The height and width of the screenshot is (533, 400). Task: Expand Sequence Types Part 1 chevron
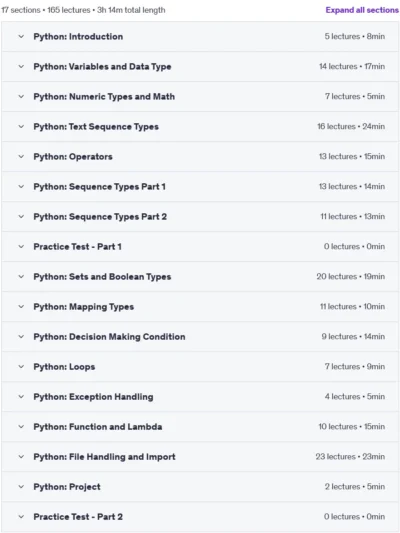[21, 187]
